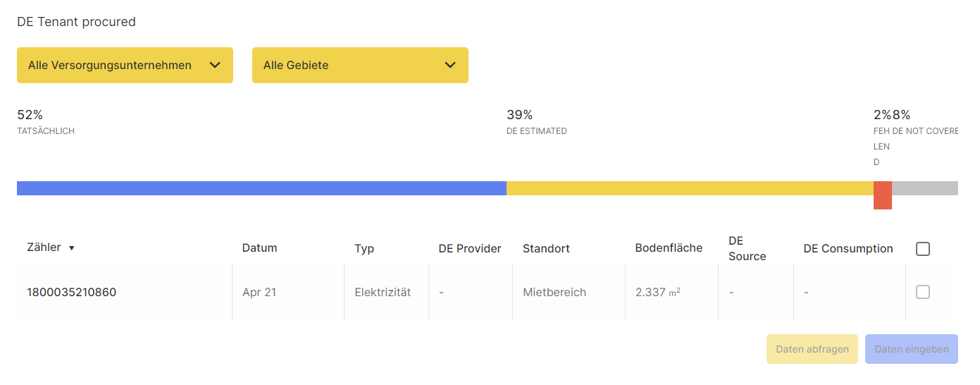Click the blue Tatsächlich bar segment

coord(261,188)
